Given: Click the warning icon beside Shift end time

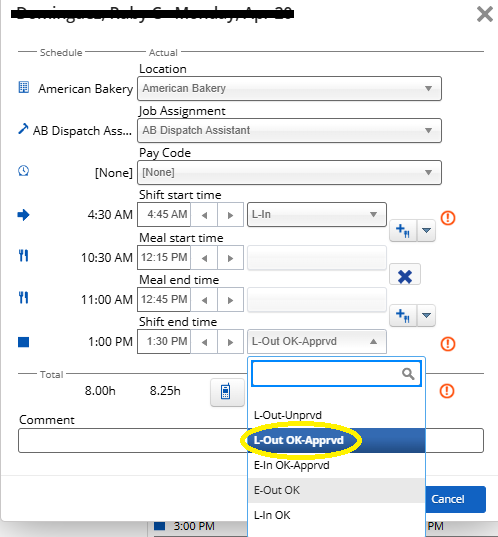Looking at the screenshot, I should 448,344.
